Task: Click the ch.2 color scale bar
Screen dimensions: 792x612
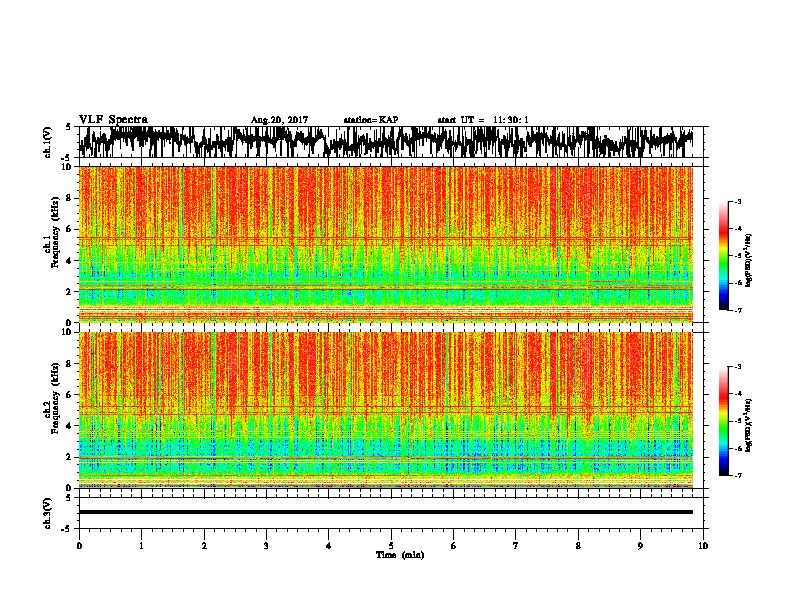Action: pyautogui.click(x=724, y=421)
